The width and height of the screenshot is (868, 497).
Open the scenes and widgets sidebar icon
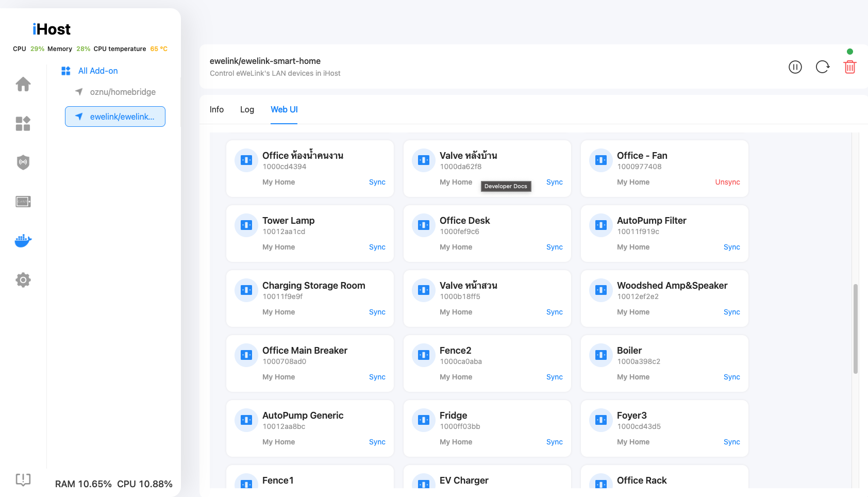click(x=23, y=123)
